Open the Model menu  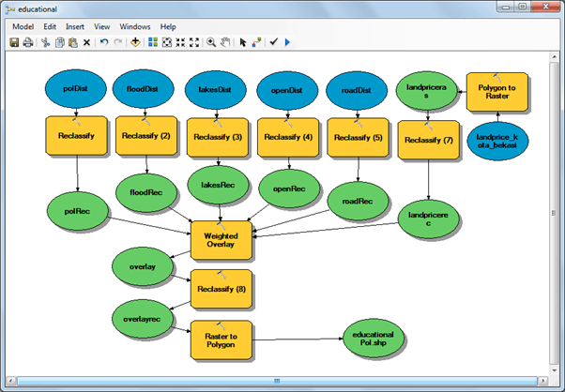pyautogui.click(x=23, y=27)
